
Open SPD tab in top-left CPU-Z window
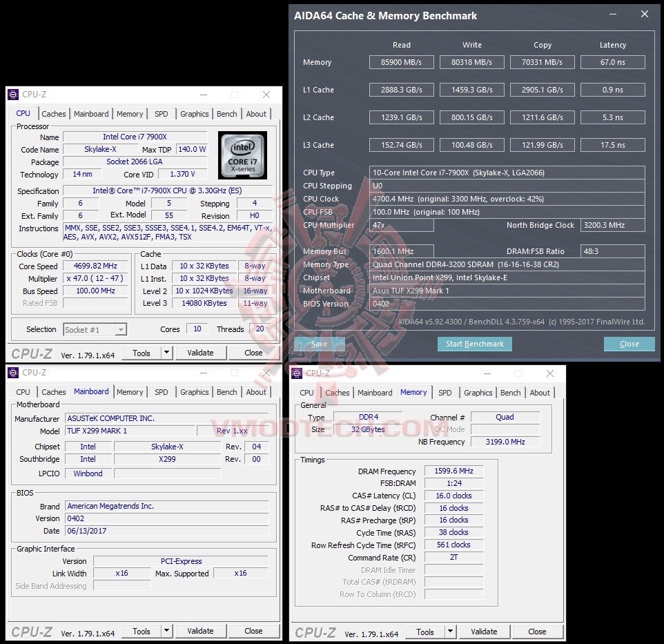[x=162, y=114]
